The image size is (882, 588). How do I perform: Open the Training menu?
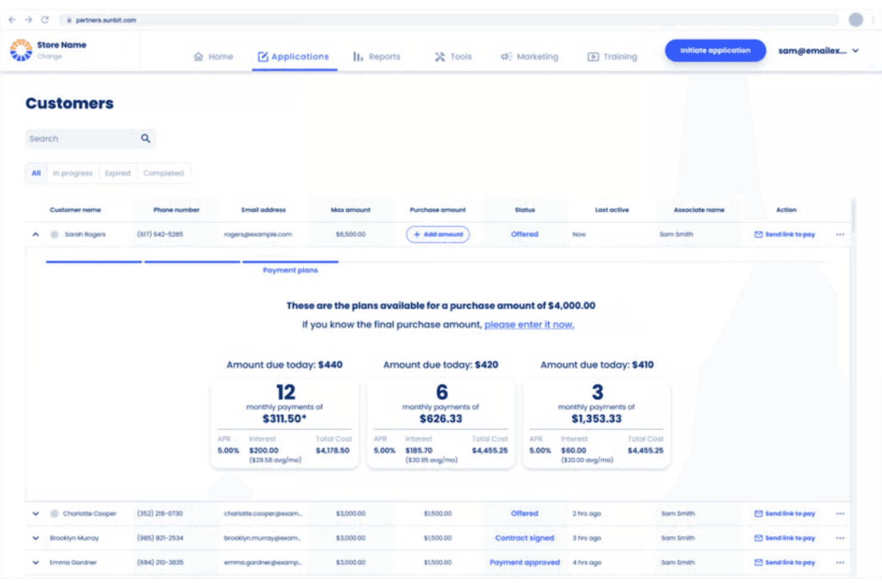(x=613, y=57)
